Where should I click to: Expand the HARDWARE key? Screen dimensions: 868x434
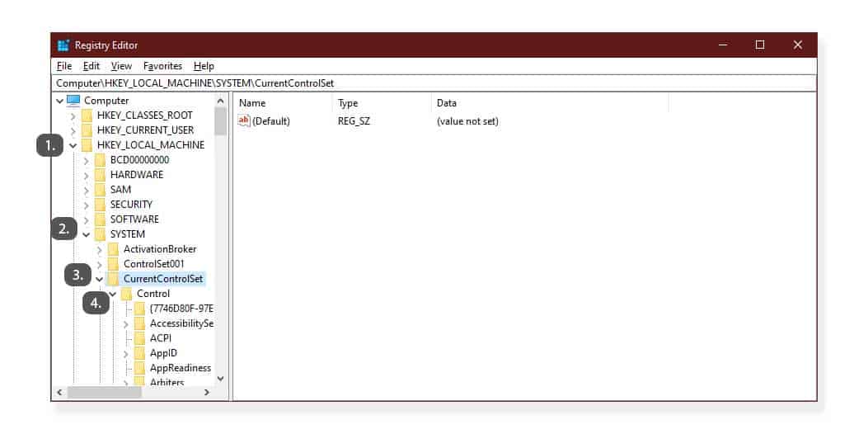[87, 175]
